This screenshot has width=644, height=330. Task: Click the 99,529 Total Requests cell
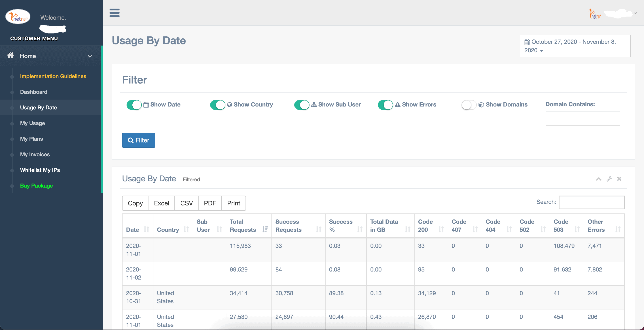[x=249, y=274]
